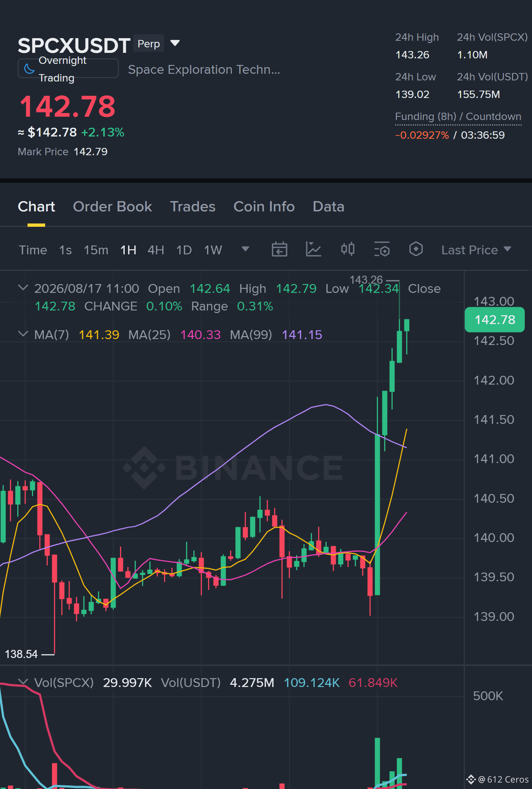This screenshot has width=532, height=789.
Task: Click the MA(99) value 141.15
Action: (x=302, y=335)
